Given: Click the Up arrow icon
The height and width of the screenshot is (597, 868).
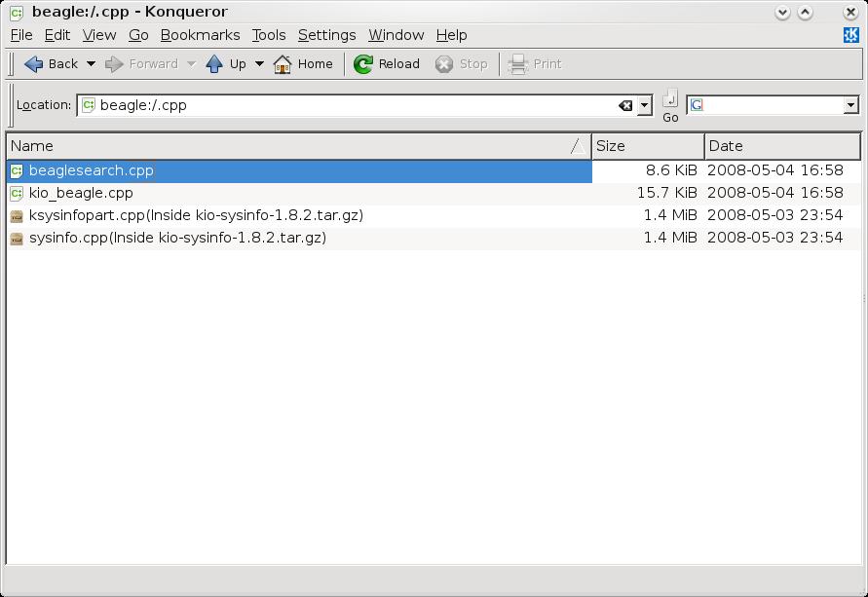Looking at the screenshot, I should [x=214, y=64].
